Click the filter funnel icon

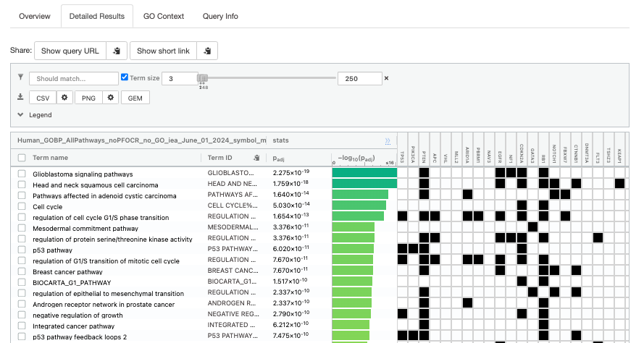pyautogui.click(x=21, y=78)
